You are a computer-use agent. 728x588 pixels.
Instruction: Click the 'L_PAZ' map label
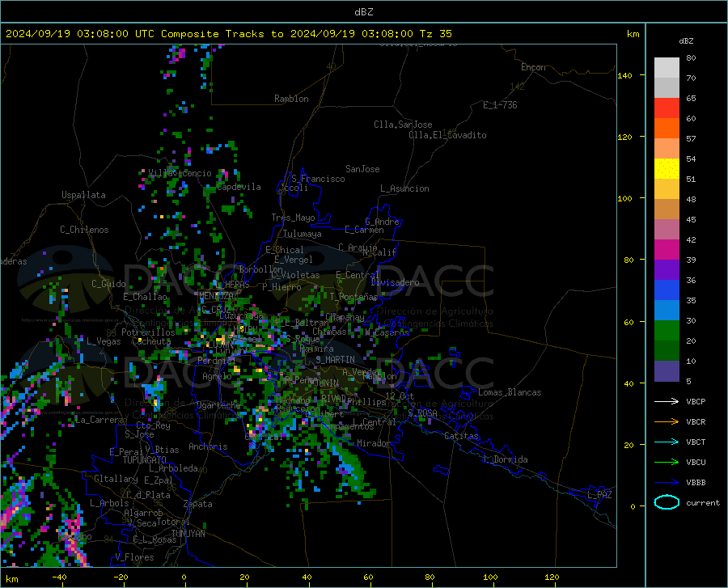tap(599, 495)
